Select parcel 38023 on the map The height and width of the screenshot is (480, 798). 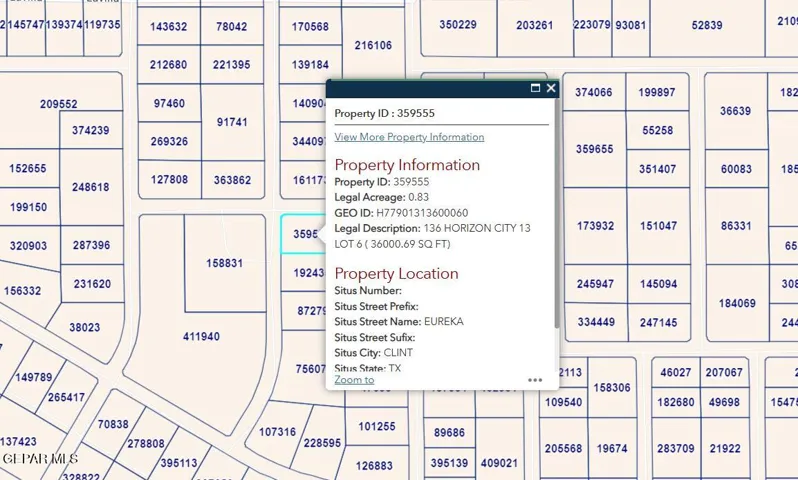[x=84, y=327]
